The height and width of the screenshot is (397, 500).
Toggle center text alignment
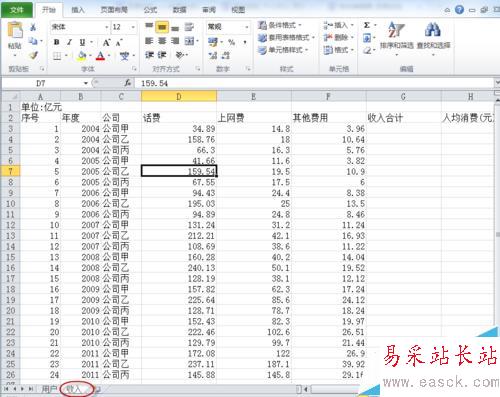pyautogui.click(x=162, y=41)
